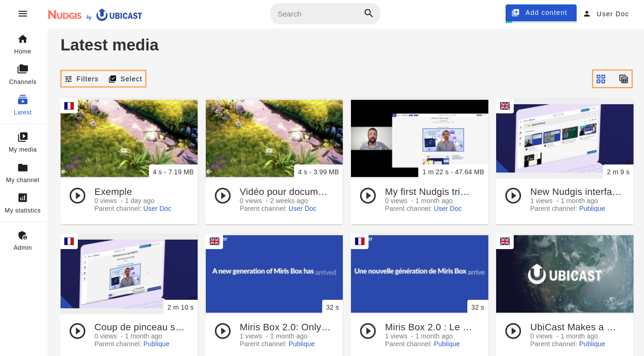Play Coup de pinceau s… video
The height and width of the screenshot is (356, 644).
[x=77, y=331]
